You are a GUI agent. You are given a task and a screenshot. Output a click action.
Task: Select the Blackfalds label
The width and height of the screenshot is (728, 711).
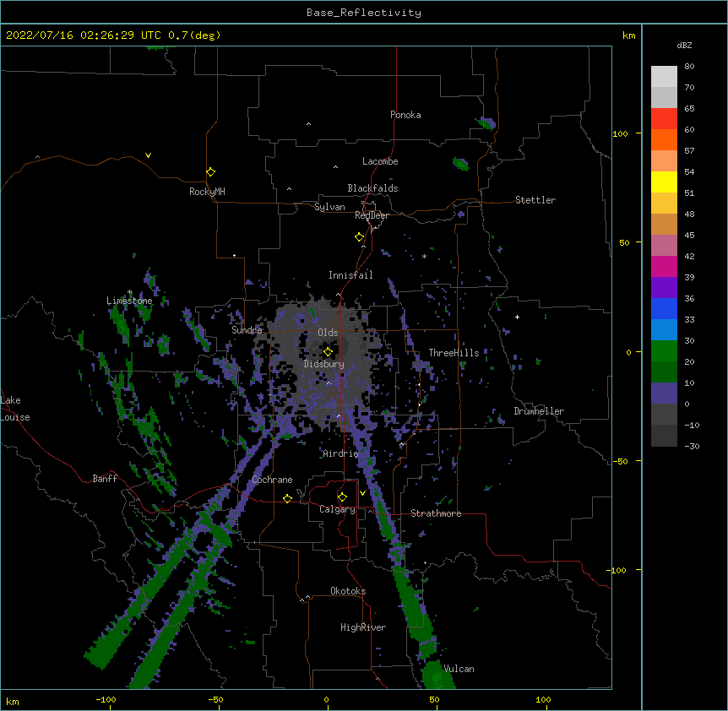372,188
